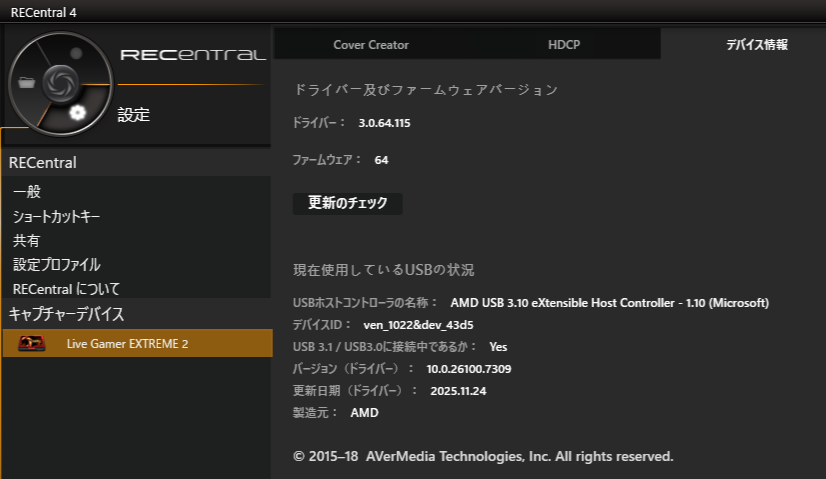Click the RECentral 4 window title
The width and height of the screenshot is (826, 479).
point(44,13)
